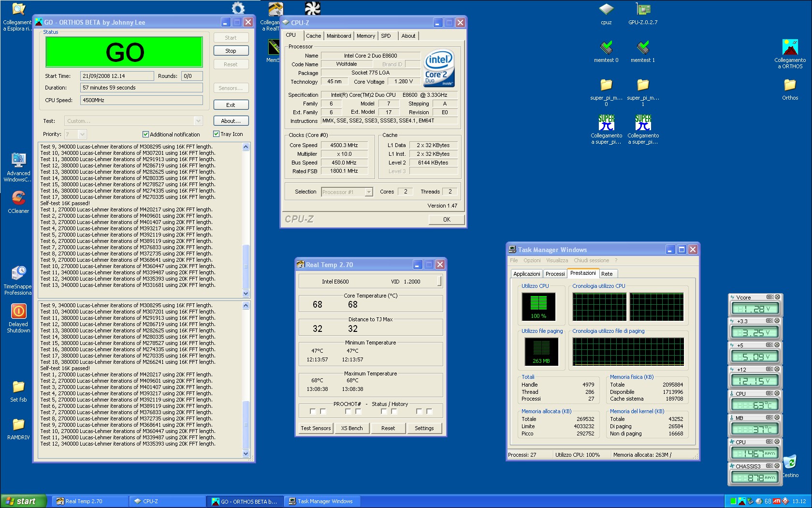Viewport: 812px width, 508px height.
Task: Click the Test Sensors button in Real Temp
Action: (316, 428)
